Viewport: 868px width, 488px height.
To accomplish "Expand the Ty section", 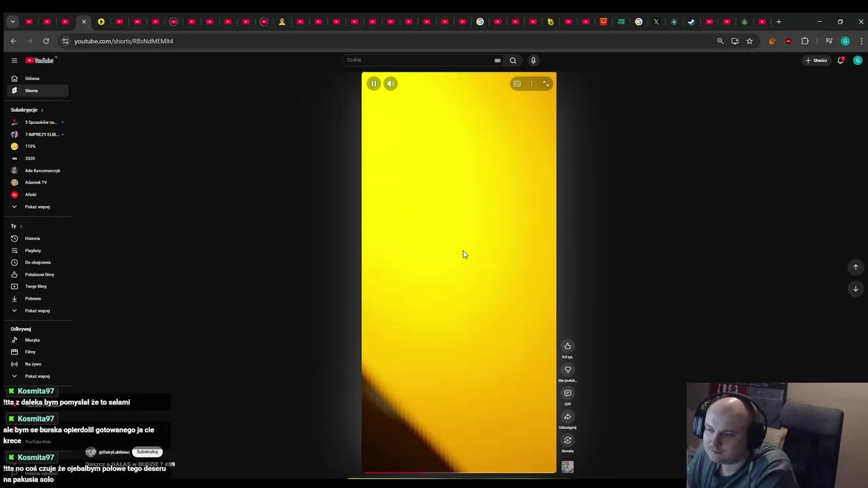I will coord(16,226).
